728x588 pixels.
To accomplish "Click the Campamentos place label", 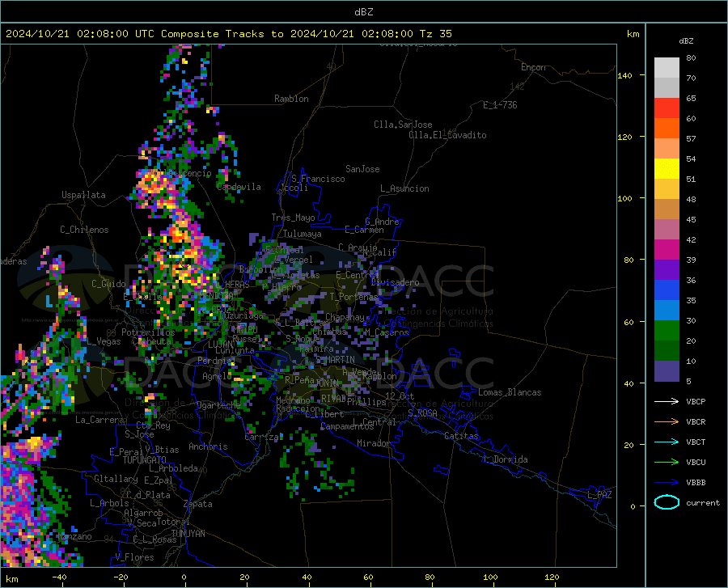I will 347,426.
